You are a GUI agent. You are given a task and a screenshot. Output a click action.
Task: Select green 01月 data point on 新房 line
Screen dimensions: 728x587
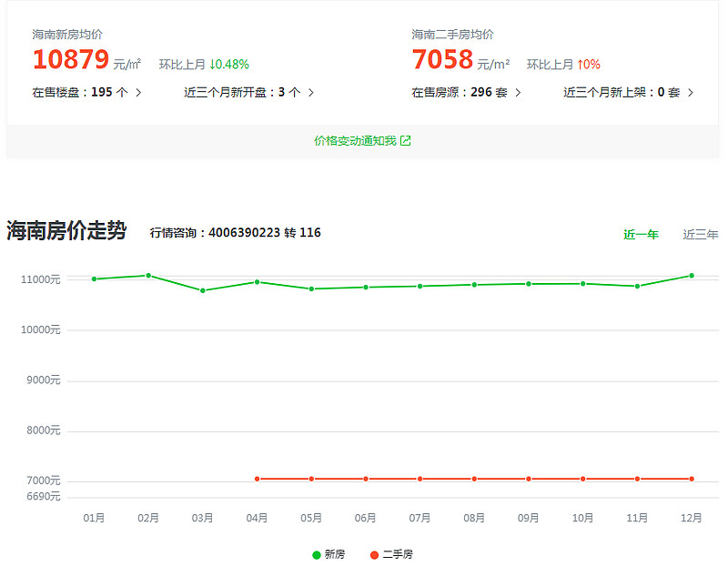click(95, 279)
